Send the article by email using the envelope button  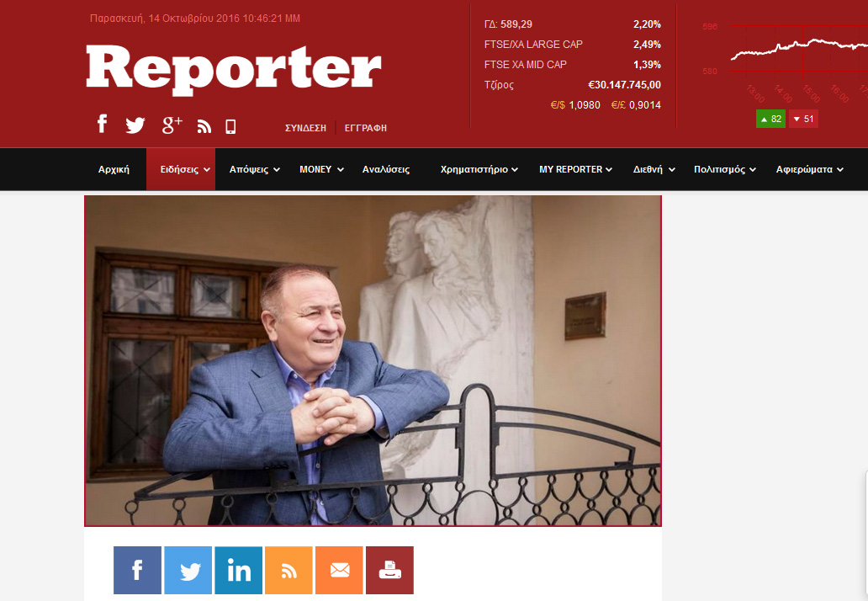[x=339, y=570]
